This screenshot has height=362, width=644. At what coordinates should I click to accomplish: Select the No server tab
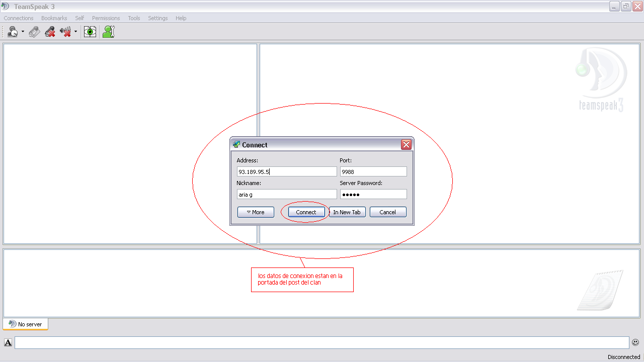(25, 324)
